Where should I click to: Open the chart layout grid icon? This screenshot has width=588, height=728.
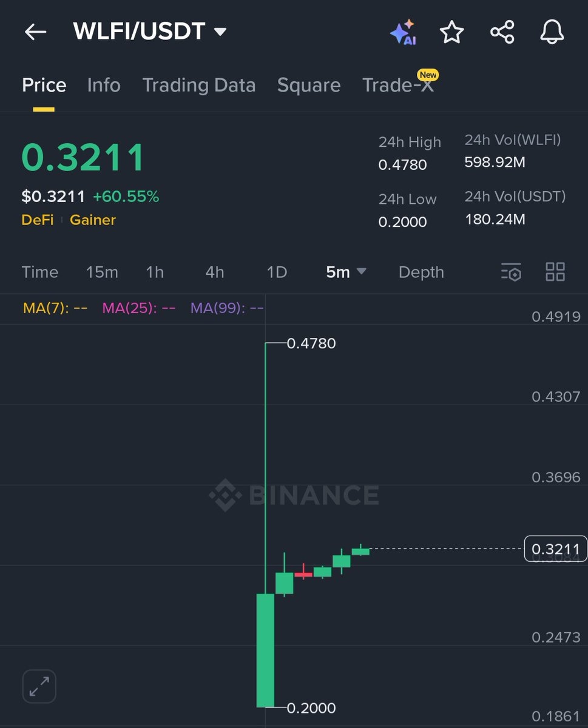[555, 272]
